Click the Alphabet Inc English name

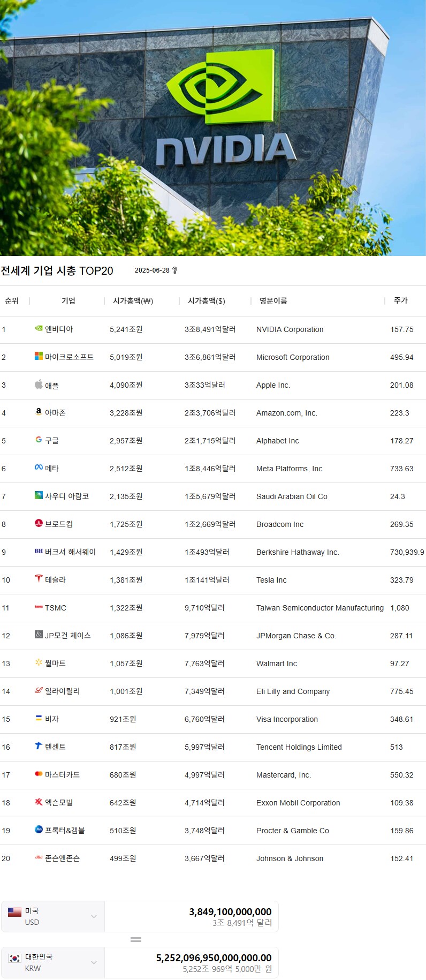[x=278, y=441]
